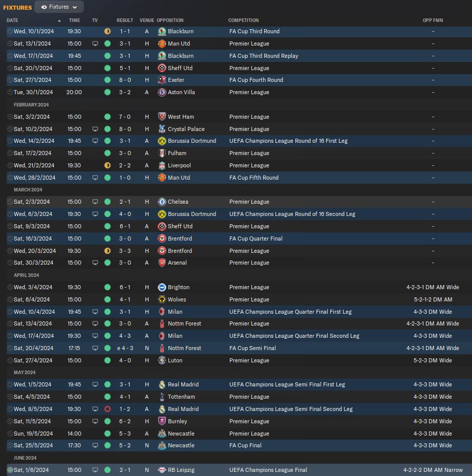This screenshot has width=472, height=476.
Task: Select the FEBRUARY 2024 month header
Action: (x=31, y=105)
